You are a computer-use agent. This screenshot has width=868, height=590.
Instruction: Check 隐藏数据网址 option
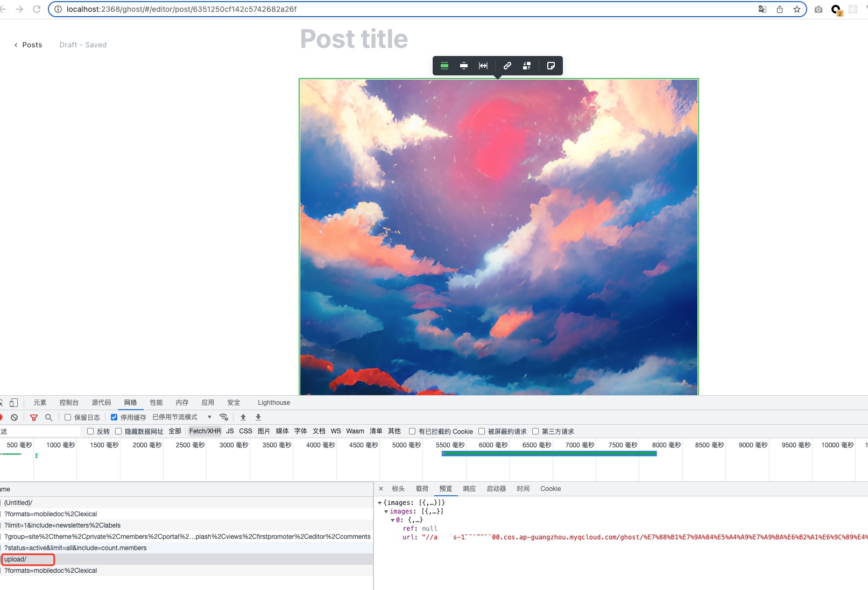point(118,431)
